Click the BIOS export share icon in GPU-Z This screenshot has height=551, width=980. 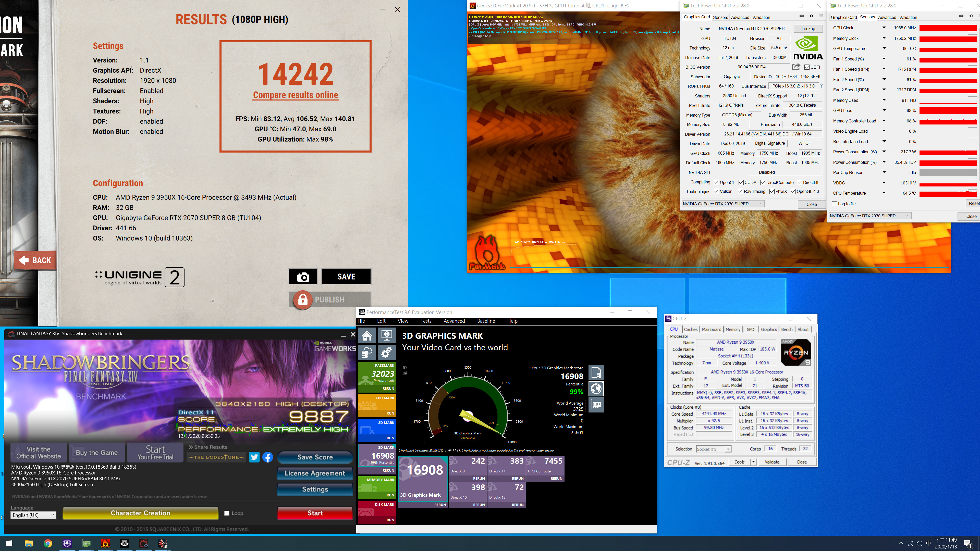(796, 67)
